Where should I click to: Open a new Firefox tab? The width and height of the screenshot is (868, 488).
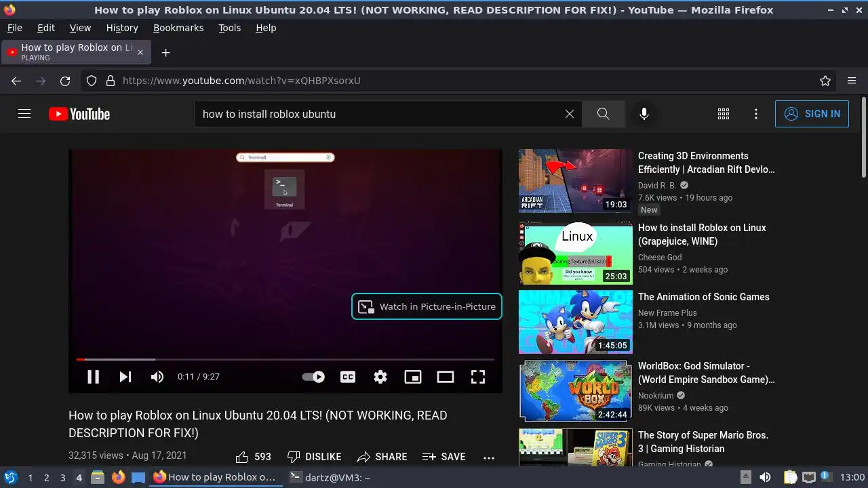pos(165,52)
